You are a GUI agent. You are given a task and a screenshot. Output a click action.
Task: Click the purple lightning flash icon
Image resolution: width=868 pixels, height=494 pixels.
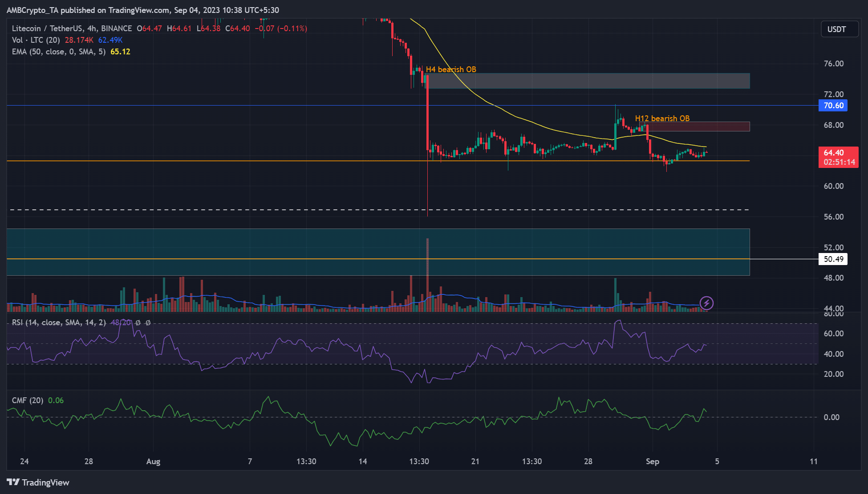(706, 303)
